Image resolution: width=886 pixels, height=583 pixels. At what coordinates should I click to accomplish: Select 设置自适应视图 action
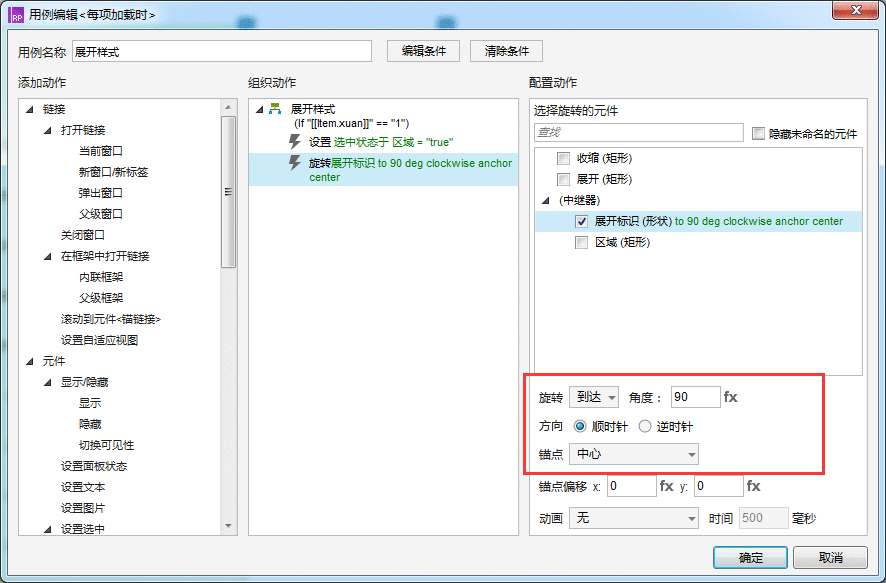(99, 340)
